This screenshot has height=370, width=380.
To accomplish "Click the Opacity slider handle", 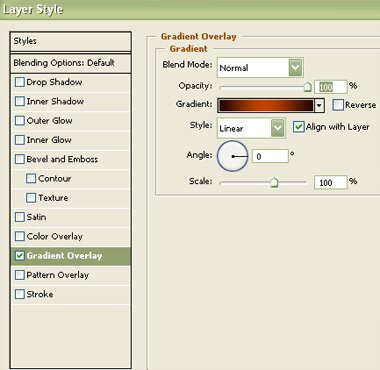I will [307, 87].
